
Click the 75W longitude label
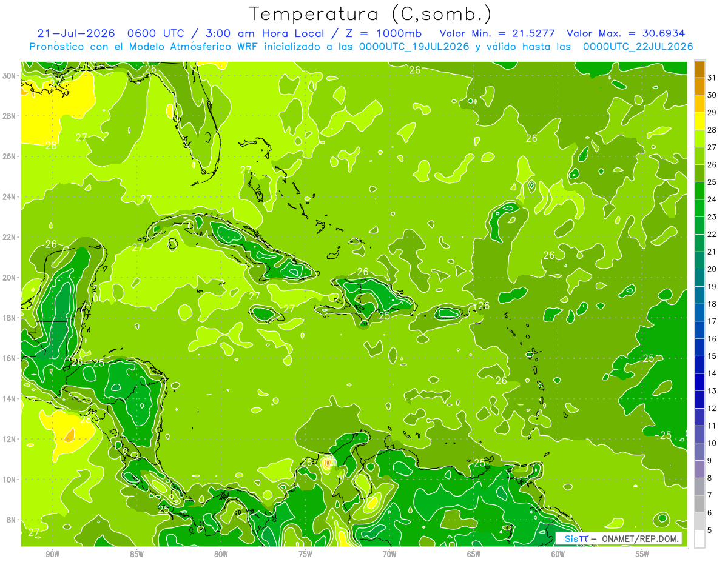click(305, 554)
